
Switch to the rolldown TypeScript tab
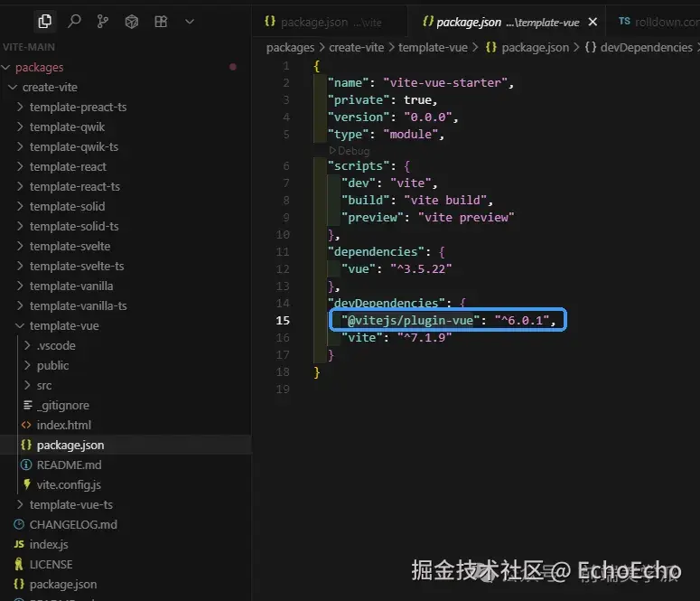pyautogui.click(x=656, y=22)
